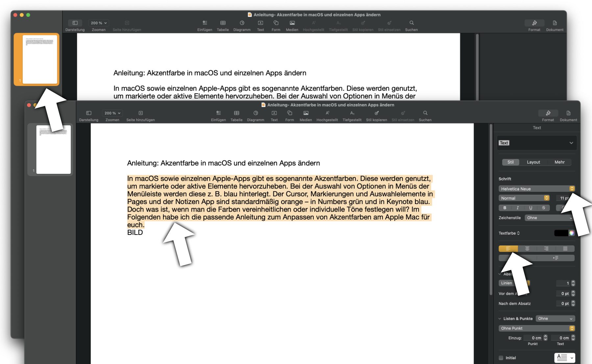The image size is (592, 364).
Task: Open 200 % zoom dropdown in back window
Action: 99,23
